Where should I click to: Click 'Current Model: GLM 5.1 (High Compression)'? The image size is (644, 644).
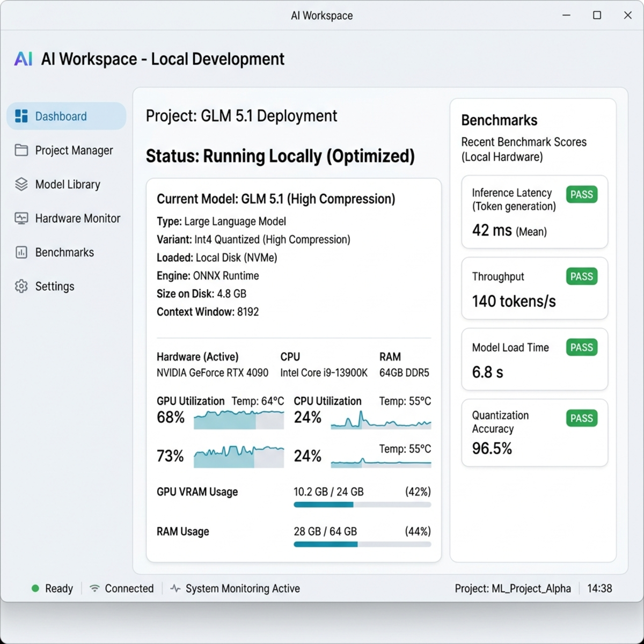coord(276,199)
